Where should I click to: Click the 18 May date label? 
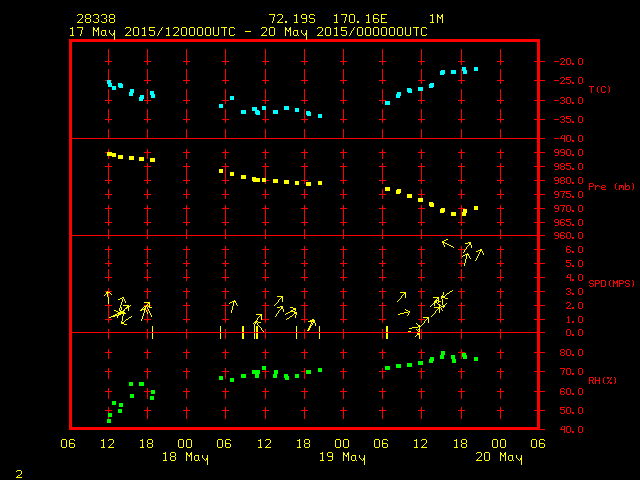[185, 457]
